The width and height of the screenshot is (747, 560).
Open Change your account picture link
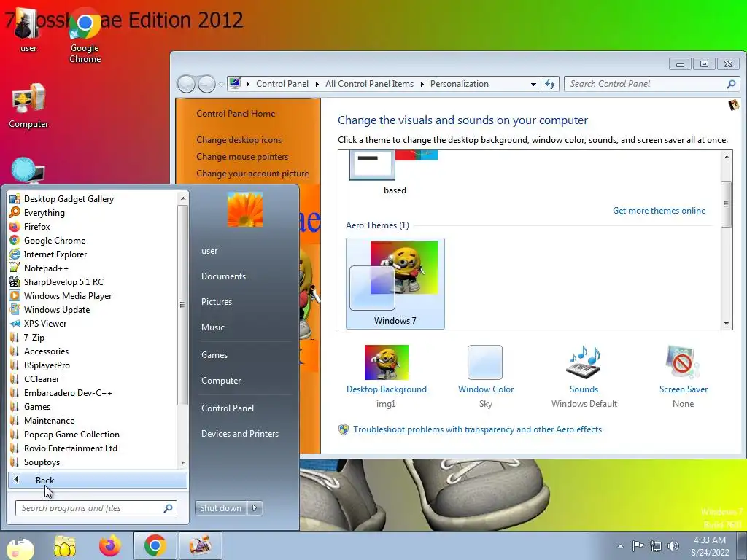(x=252, y=174)
